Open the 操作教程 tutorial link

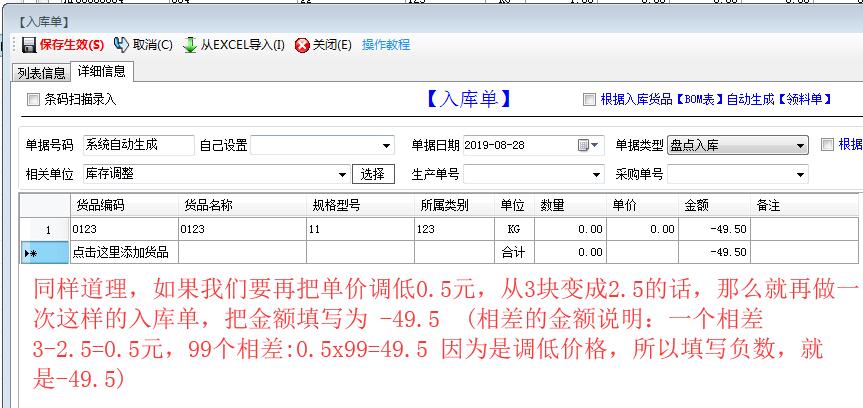click(386, 45)
